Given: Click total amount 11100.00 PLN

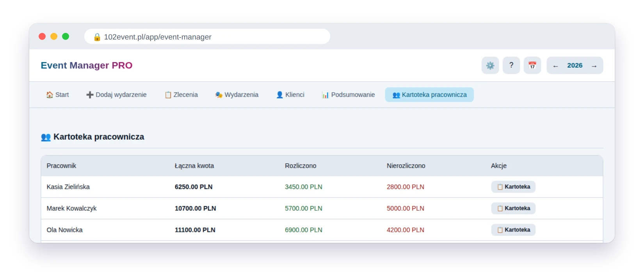Looking at the screenshot, I should [x=195, y=230].
